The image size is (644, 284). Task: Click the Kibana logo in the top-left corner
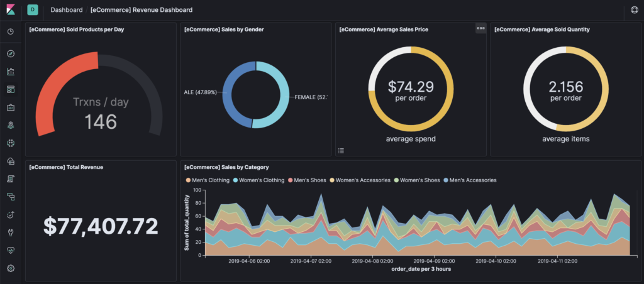click(11, 10)
